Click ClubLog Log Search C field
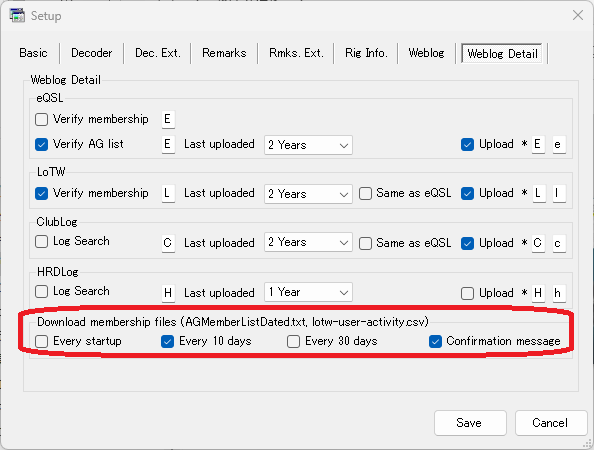Image resolution: width=594 pixels, height=450 pixels. point(168,243)
